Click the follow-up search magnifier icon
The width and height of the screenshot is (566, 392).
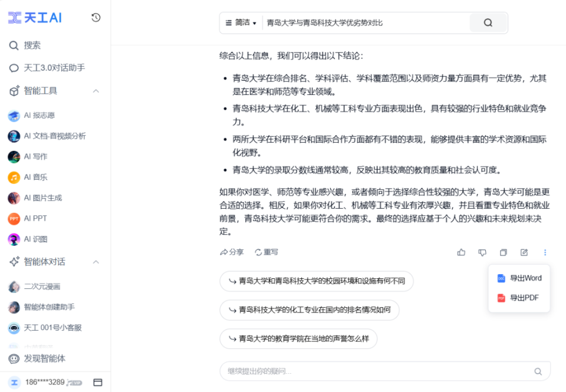pyautogui.click(x=538, y=371)
